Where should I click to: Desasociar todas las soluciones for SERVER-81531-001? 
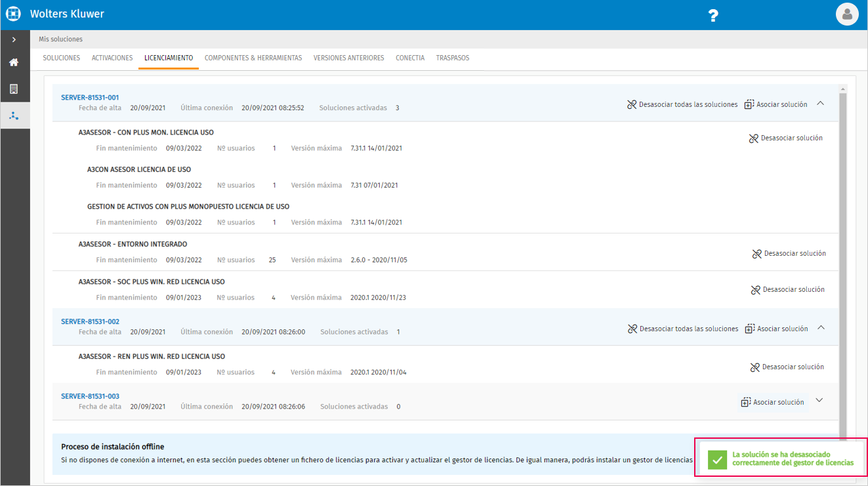tap(682, 104)
